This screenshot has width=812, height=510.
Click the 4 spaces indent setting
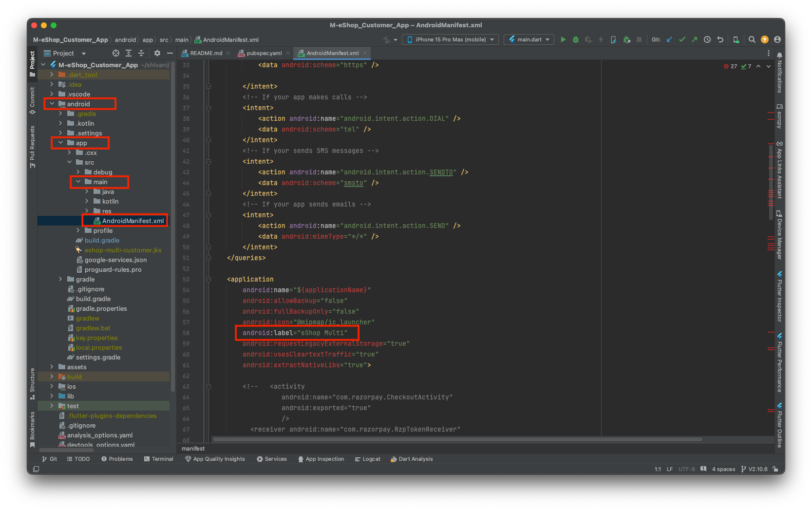point(723,469)
